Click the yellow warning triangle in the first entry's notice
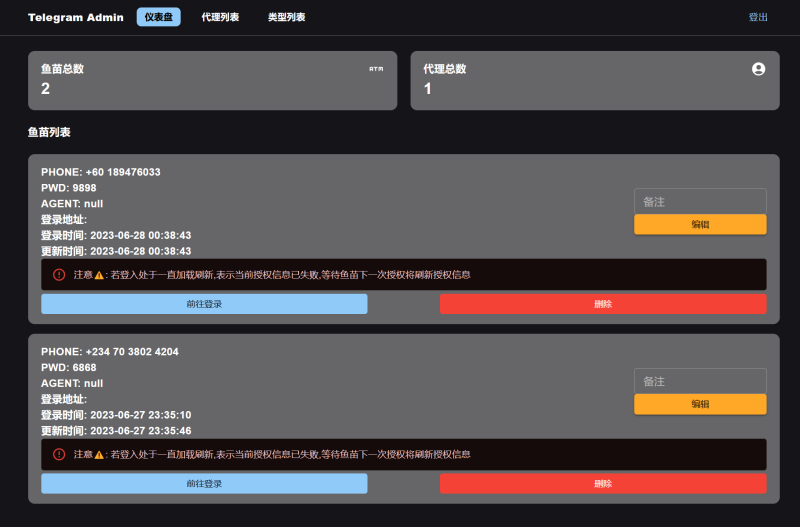This screenshot has height=527, width=800. pyautogui.click(x=99, y=274)
